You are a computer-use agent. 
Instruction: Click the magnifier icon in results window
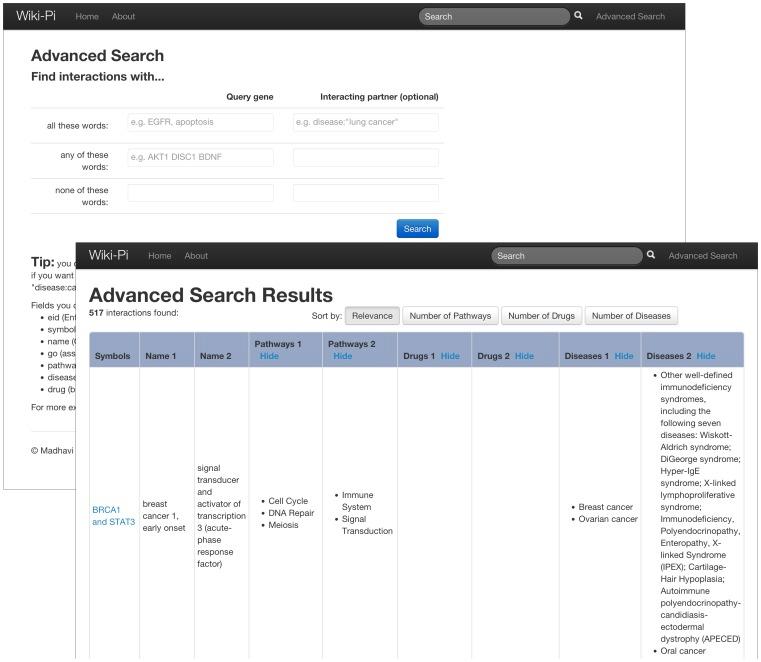coord(651,255)
